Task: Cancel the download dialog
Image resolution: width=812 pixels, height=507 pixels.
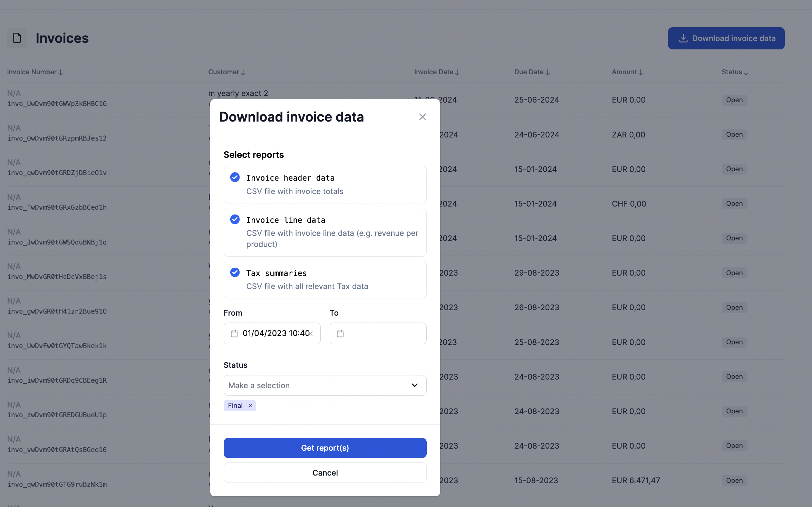Action: (x=325, y=473)
